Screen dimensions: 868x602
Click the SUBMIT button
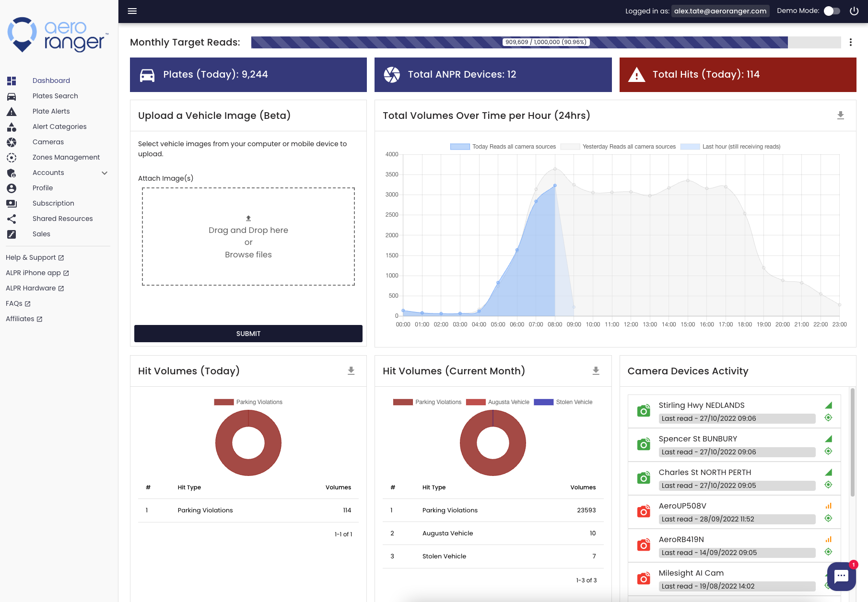click(248, 334)
